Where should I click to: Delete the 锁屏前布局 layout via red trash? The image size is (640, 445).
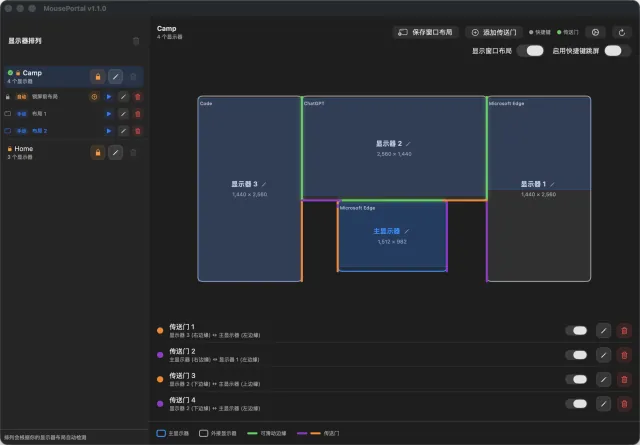[x=138, y=97]
